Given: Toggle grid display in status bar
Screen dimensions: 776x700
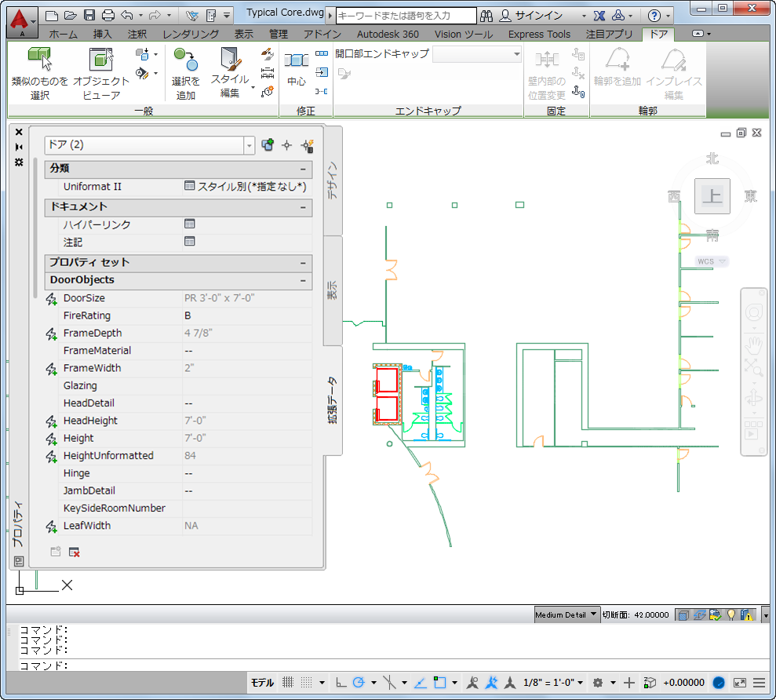Looking at the screenshot, I should [x=287, y=683].
